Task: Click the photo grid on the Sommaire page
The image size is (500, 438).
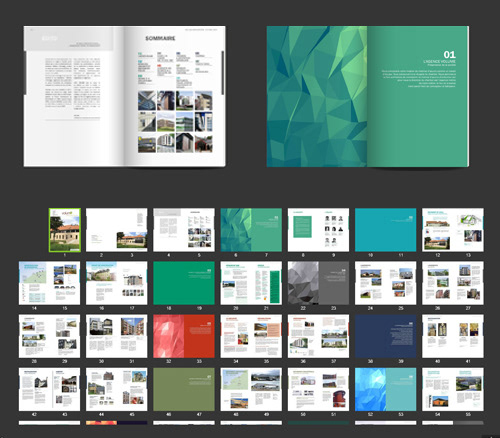Action: tap(175, 122)
